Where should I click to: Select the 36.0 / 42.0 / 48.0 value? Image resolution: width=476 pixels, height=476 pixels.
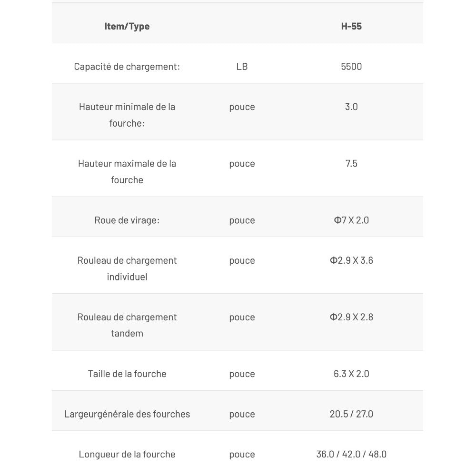(351, 455)
